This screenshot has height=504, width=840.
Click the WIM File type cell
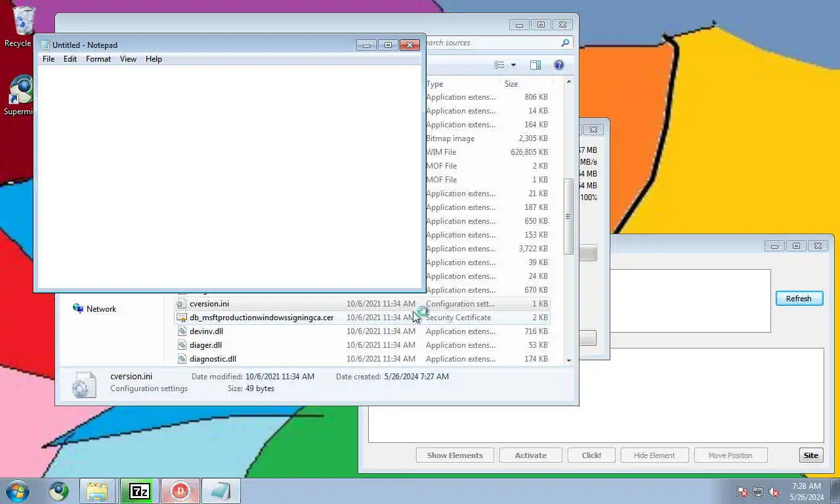[x=441, y=152]
